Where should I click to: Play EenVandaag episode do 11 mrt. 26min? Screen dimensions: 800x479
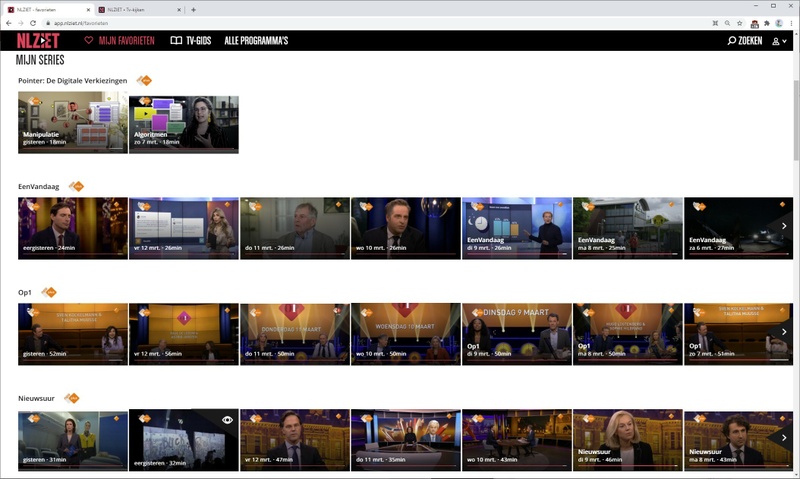[x=295, y=229]
